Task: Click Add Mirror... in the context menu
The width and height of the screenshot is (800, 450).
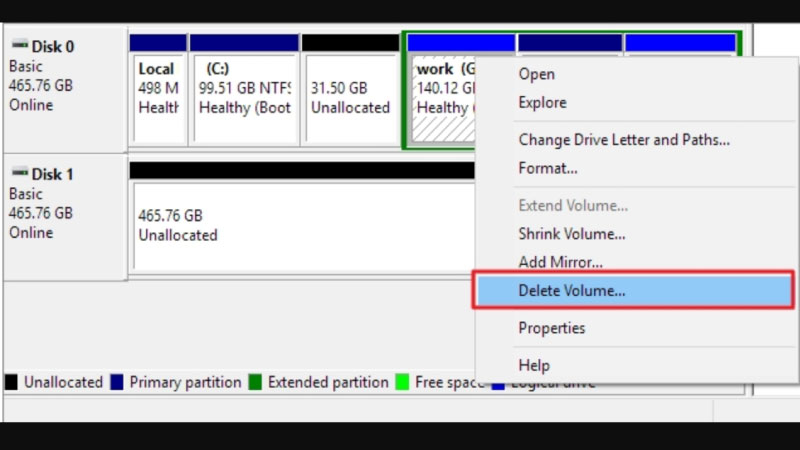Action: pyautogui.click(x=560, y=262)
